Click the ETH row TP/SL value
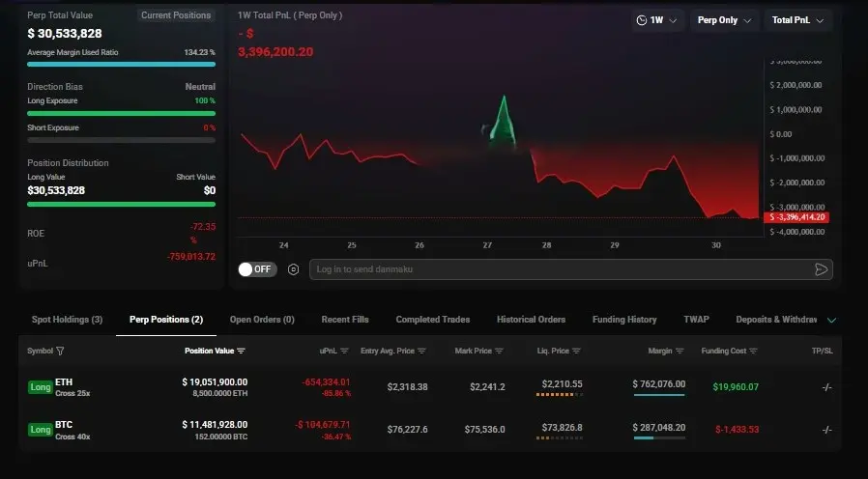The height and width of the screenshot is (479, 868). point(827,387)
